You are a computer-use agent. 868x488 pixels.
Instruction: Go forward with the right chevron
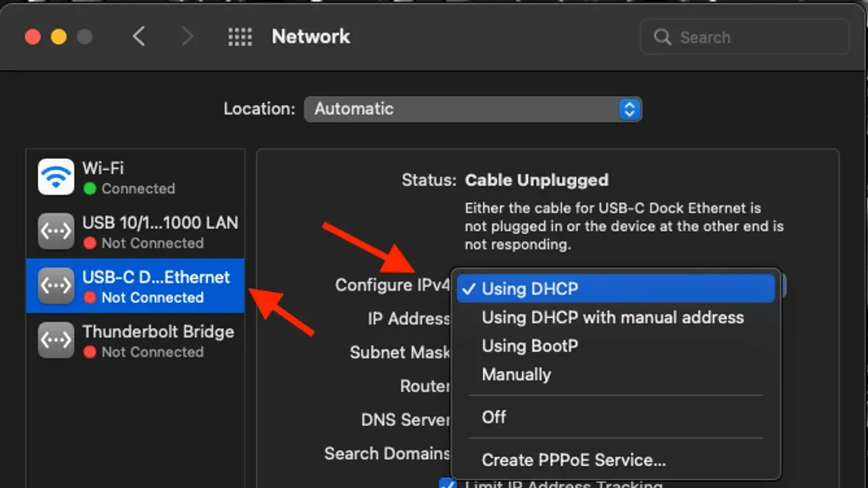pyautogui.click(x=187, y=36)
